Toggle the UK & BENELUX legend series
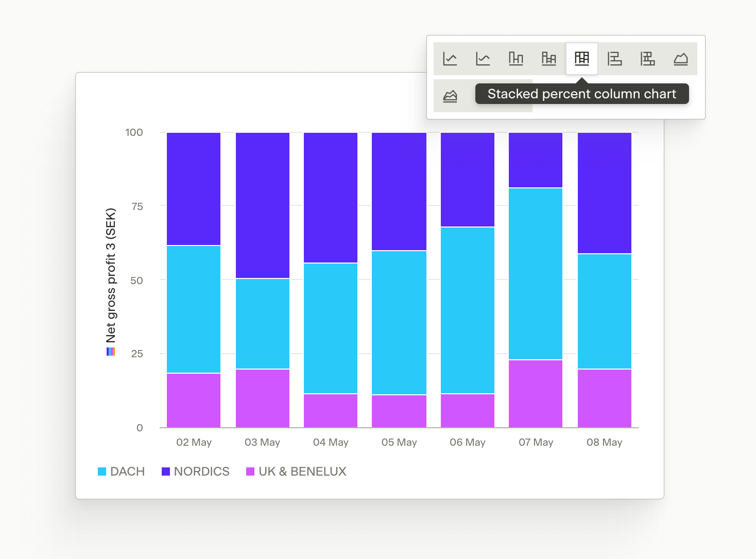Screen dimensions: 756x559 [296, 471]
